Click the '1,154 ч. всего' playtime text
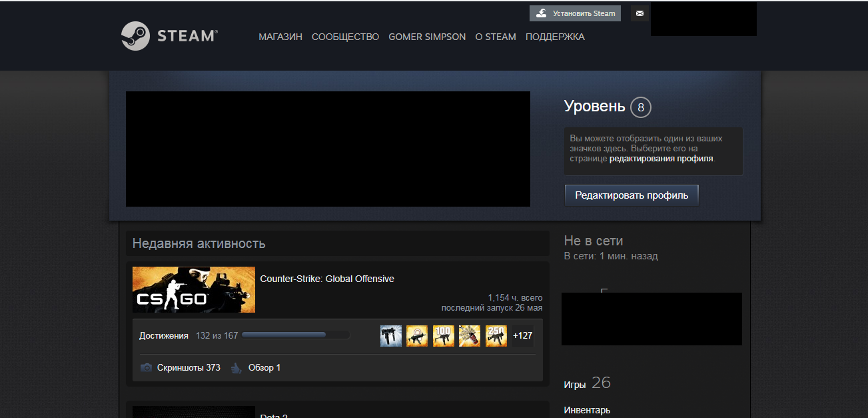 click(515, 297)
